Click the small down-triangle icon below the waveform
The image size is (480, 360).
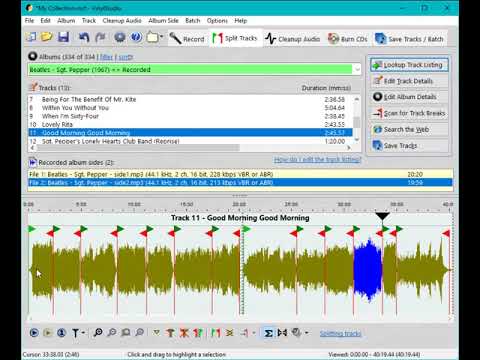click(156, 332)
